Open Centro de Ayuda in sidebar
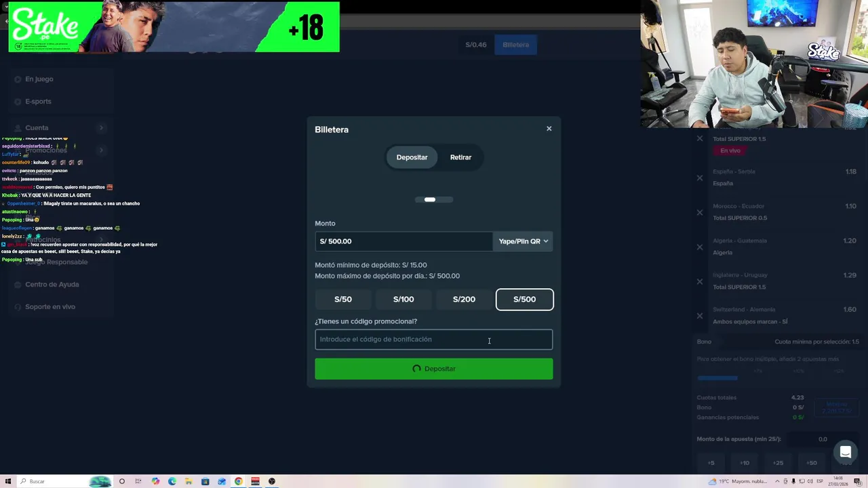The image size is (868, 488). 52,285
